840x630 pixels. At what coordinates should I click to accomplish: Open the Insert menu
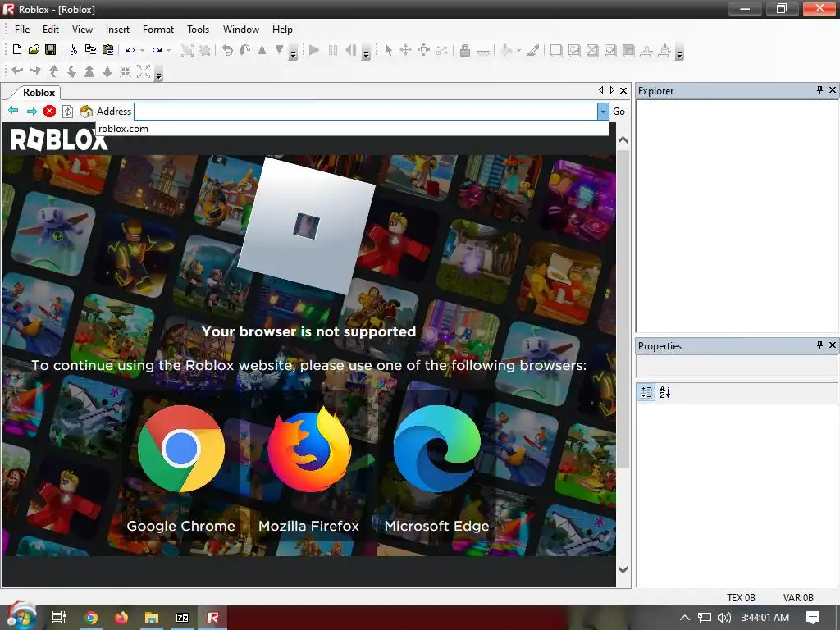117,30
